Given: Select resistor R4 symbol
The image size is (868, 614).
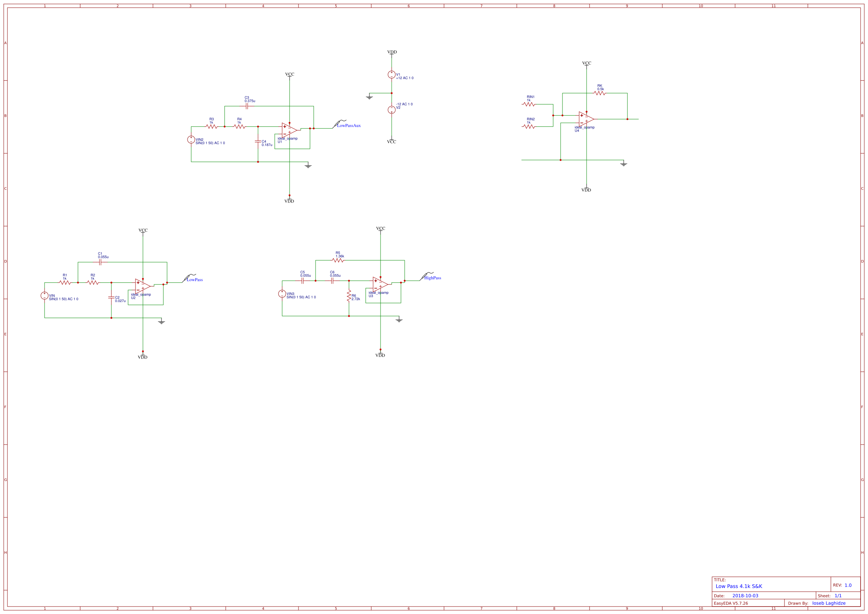Looking at the screenshot, I should point(239,127).
